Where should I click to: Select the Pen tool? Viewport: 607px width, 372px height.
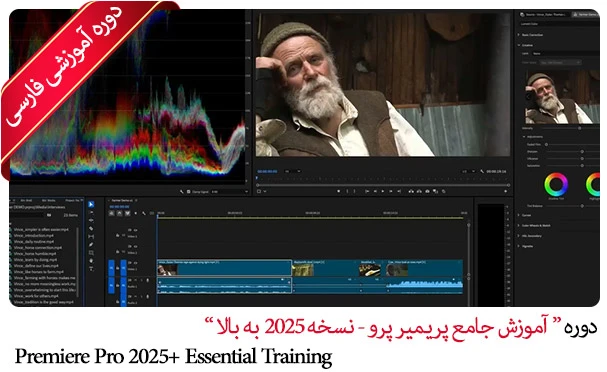(91, 244)
